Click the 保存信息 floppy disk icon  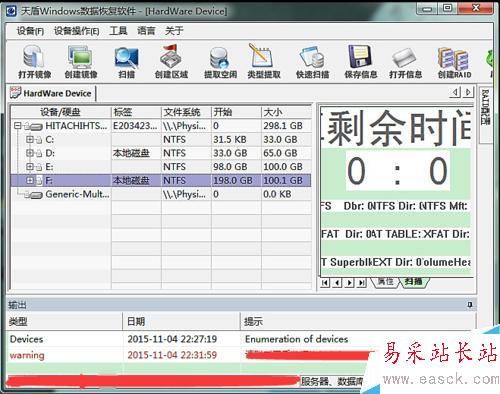[360, 56]
